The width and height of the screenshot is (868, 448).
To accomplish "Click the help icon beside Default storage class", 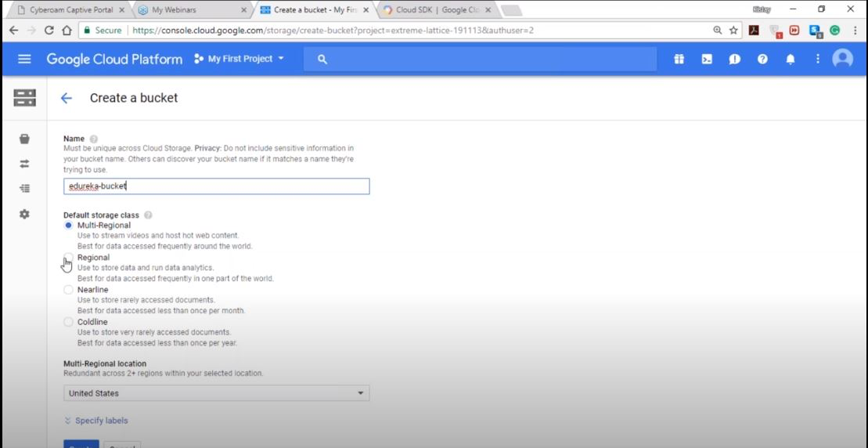I will (148, 215).
